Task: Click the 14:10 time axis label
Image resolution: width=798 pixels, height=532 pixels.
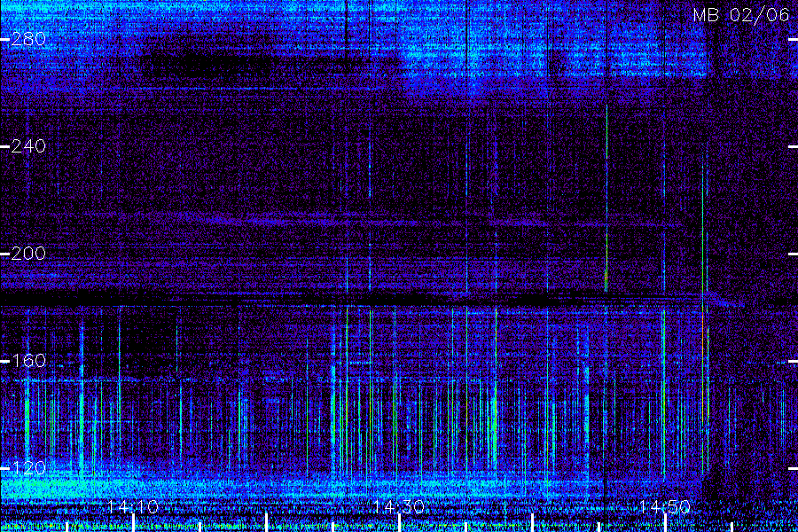Action: 133,507
